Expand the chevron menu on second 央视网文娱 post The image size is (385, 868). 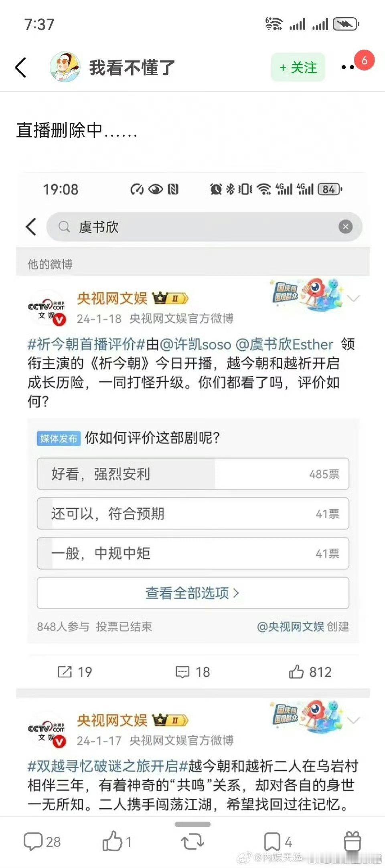point(354,720)
